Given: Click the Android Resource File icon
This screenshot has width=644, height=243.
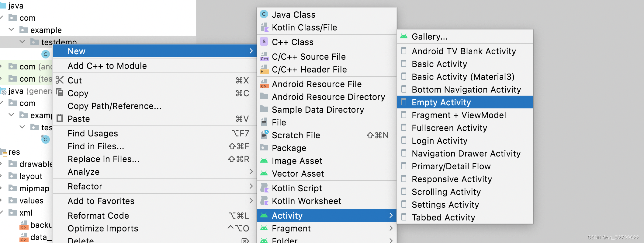Looking at the screenshot, I should point(264,84).
